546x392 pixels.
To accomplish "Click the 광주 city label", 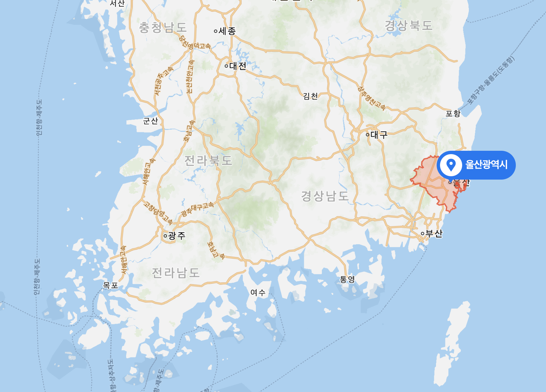I will (176, 236).
